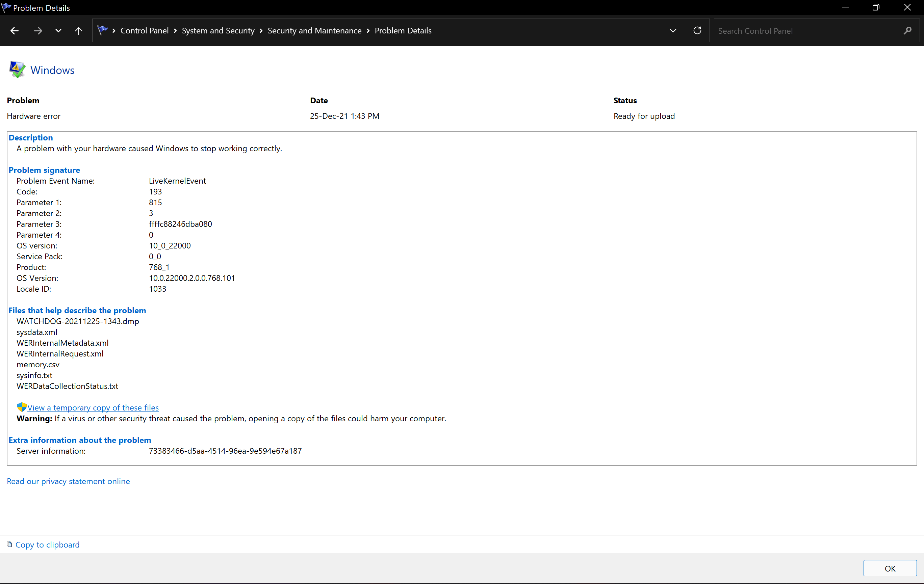Viewport: 924px width, 584px height.
Task: Click the Search Control Panel field
Action: click(806, 31)
